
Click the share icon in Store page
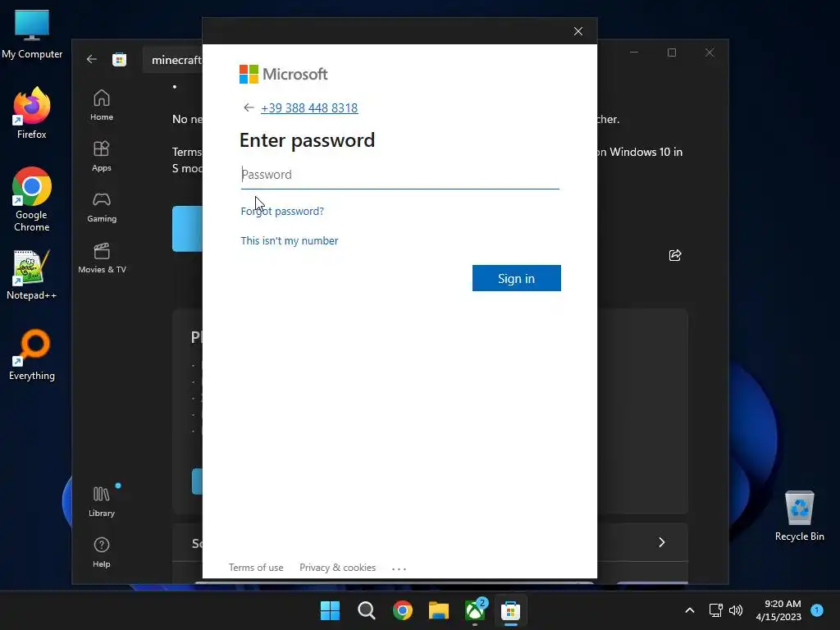[675, 255]
